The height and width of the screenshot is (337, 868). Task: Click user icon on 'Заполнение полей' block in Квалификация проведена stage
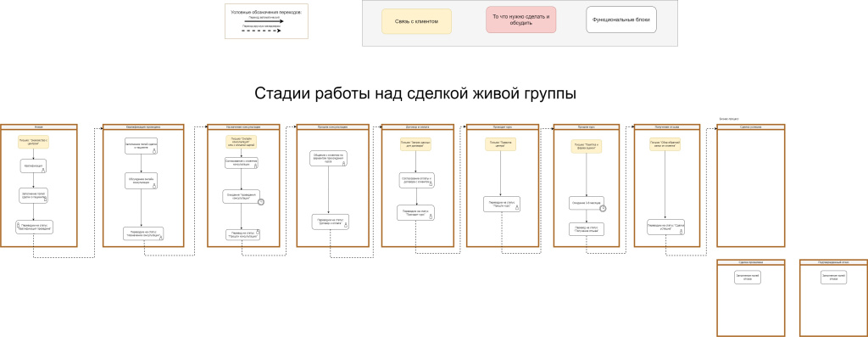[154, 151]
